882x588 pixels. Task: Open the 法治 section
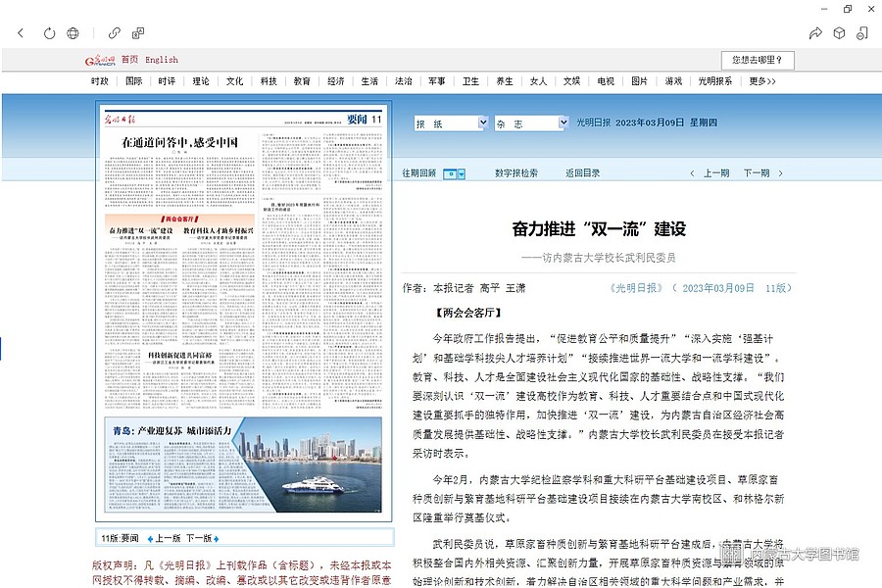(x=404, y=81)
